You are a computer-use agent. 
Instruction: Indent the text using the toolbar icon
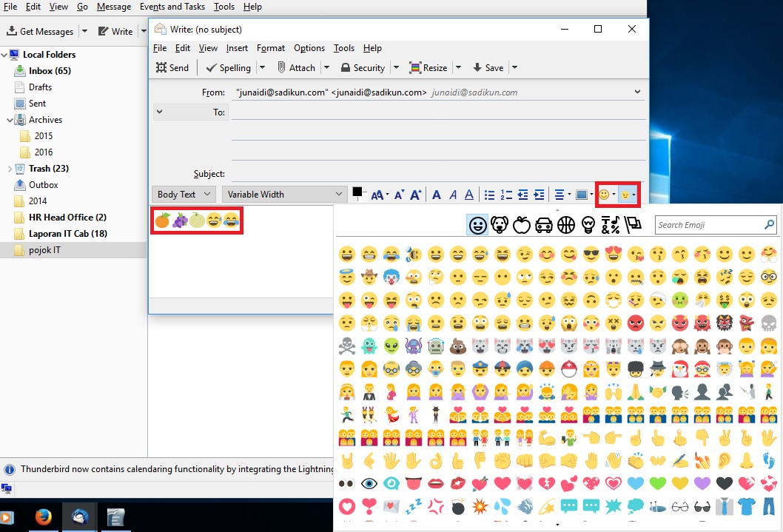click(540, 195)
